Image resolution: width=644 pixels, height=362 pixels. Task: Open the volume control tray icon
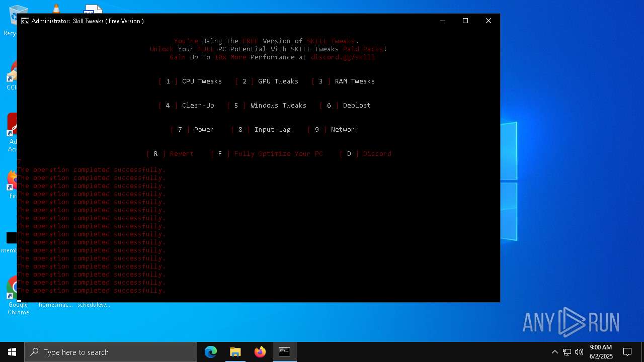coord(579,352)
